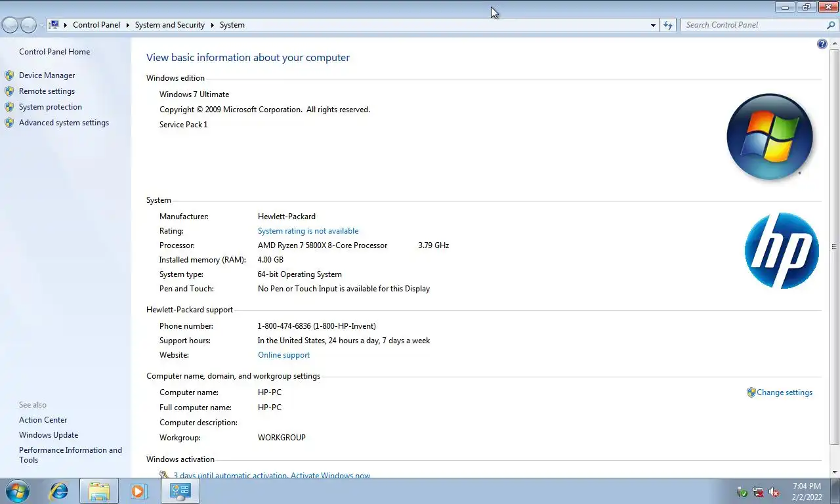The image size is (840, 504).
Task: Click the support hours value text
Action: (344, 341)
